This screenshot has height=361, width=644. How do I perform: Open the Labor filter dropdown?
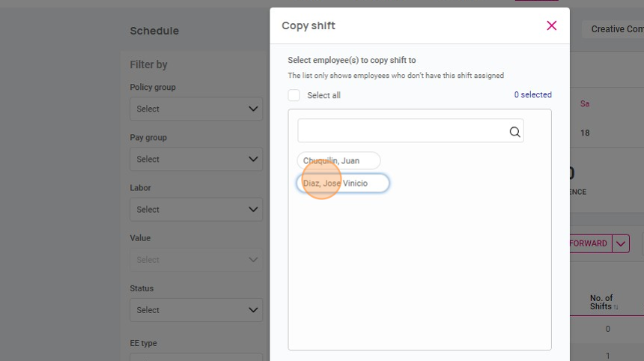click(195, 210)
